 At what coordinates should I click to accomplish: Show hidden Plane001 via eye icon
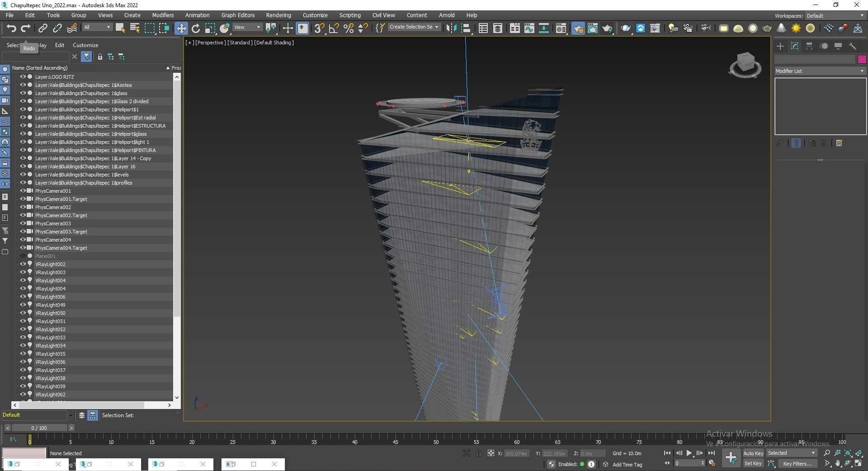(x=23, y=256)
